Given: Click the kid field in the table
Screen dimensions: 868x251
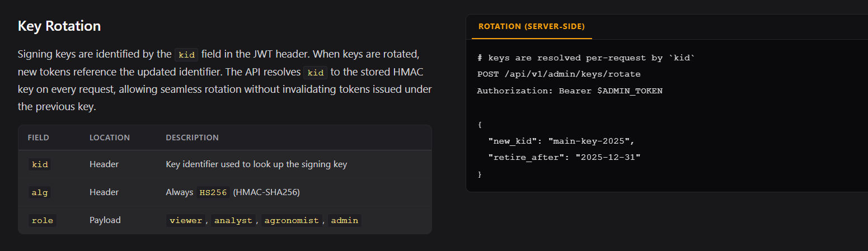Looking at the screenshot, I should tap(40, 164).
